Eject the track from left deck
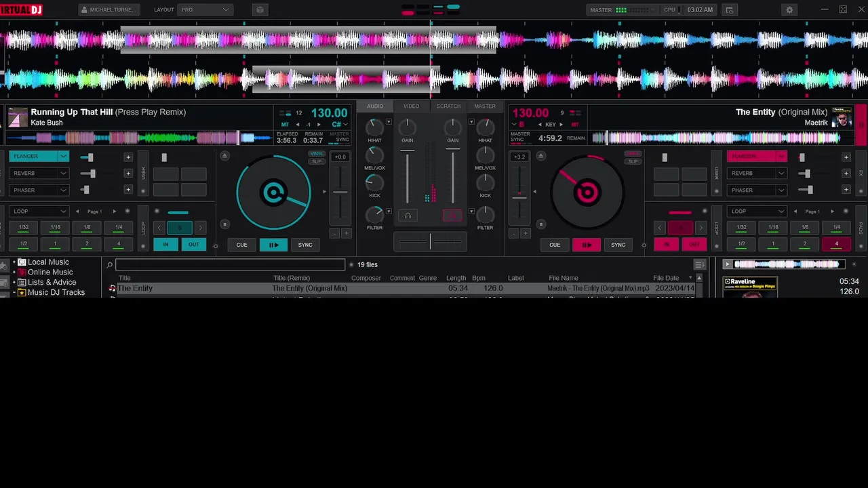This screenshot has height=488, width=868. click(226, 156)
